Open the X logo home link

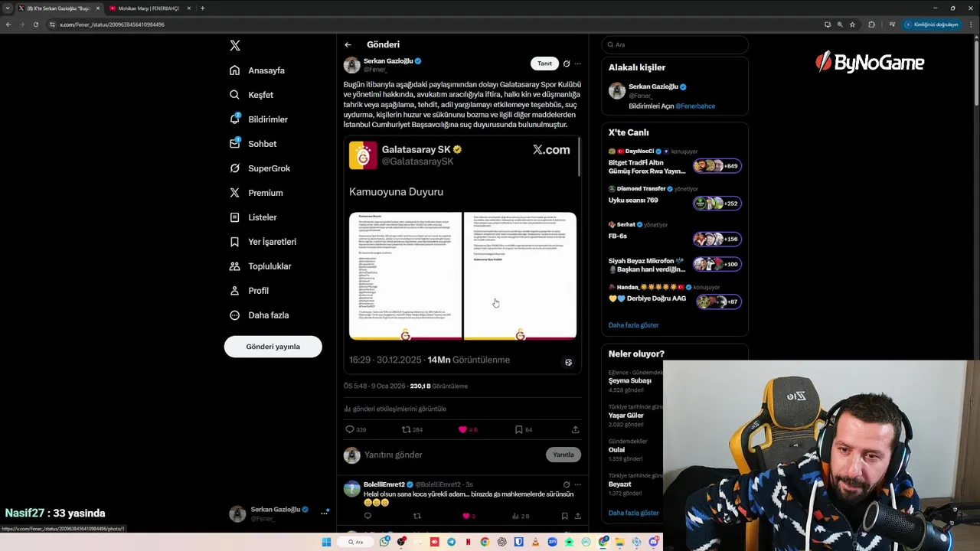click(x=235, y=45)
